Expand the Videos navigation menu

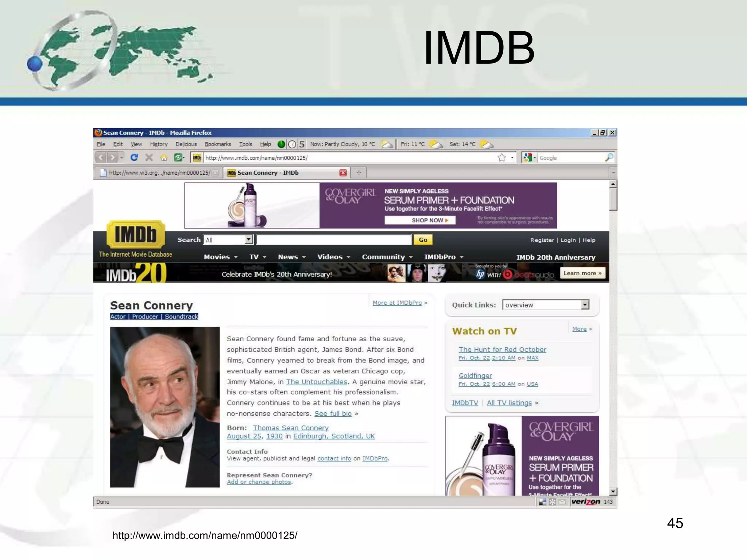pyautogui.click(x=334, y=257)
